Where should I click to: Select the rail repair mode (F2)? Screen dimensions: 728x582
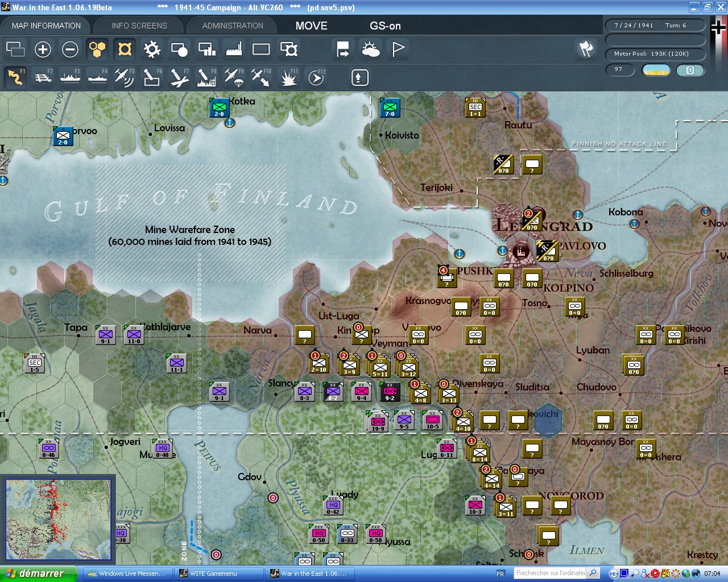click(x=43, y=77)
